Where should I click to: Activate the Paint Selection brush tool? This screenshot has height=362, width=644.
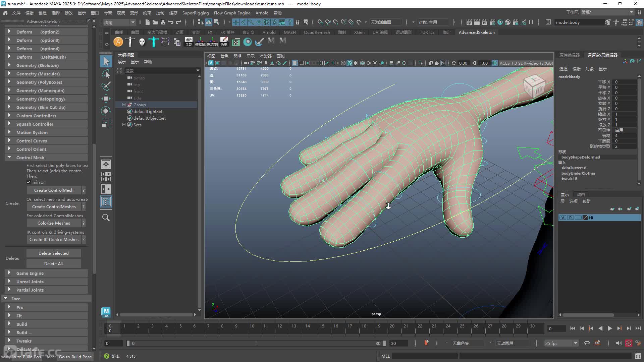click(x=106, y=86)
